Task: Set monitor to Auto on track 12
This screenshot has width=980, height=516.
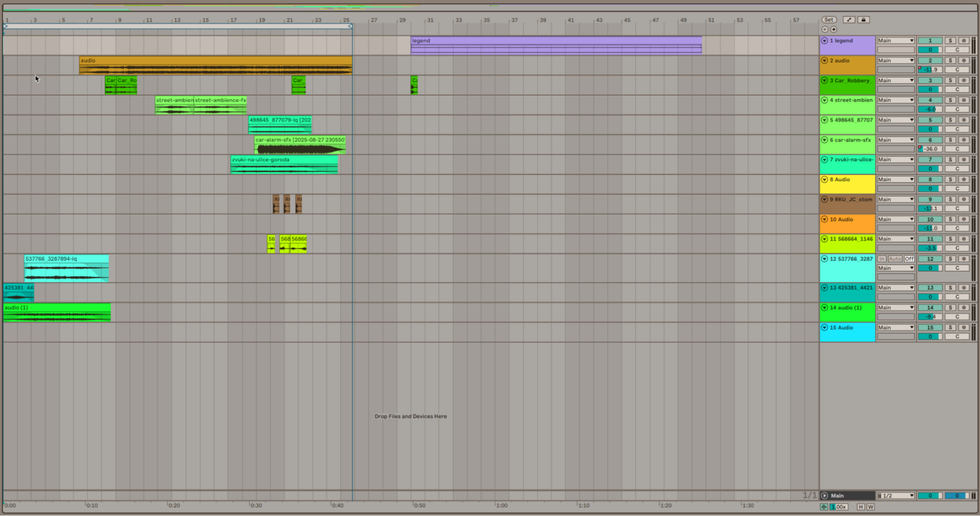Action: (x=895, y=259)
